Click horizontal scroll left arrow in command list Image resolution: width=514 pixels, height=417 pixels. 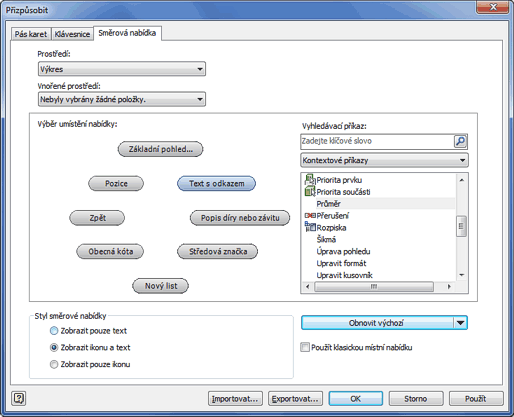[308, 286]
